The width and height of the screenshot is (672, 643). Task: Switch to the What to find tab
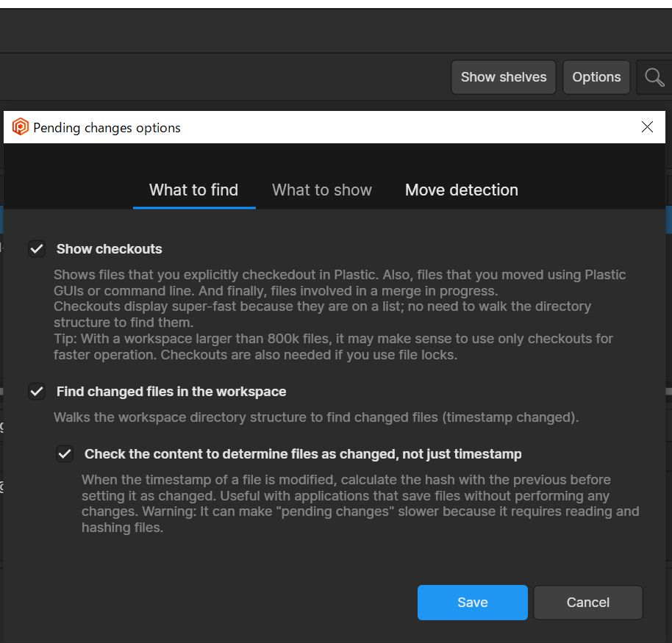(193, 190)
